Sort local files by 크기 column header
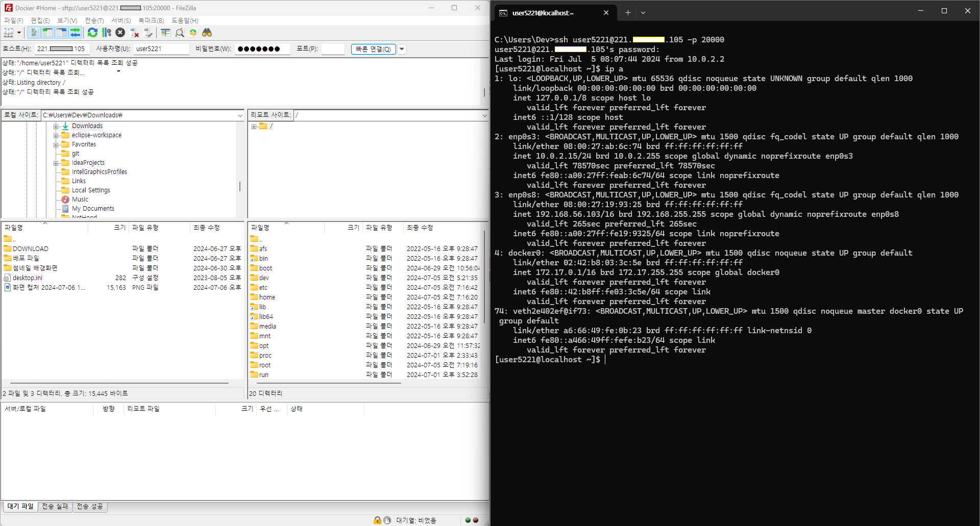The image size is (980, 526). tap(109, 228)
